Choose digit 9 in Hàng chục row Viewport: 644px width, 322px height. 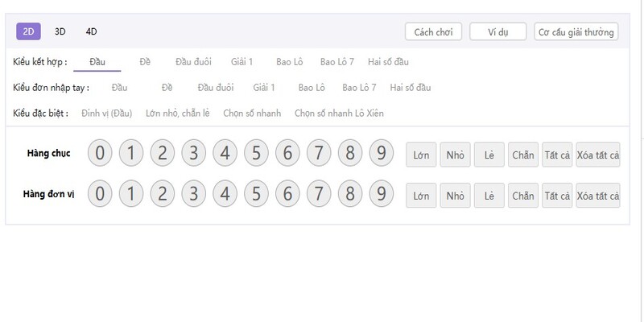(x=382, y=152)
